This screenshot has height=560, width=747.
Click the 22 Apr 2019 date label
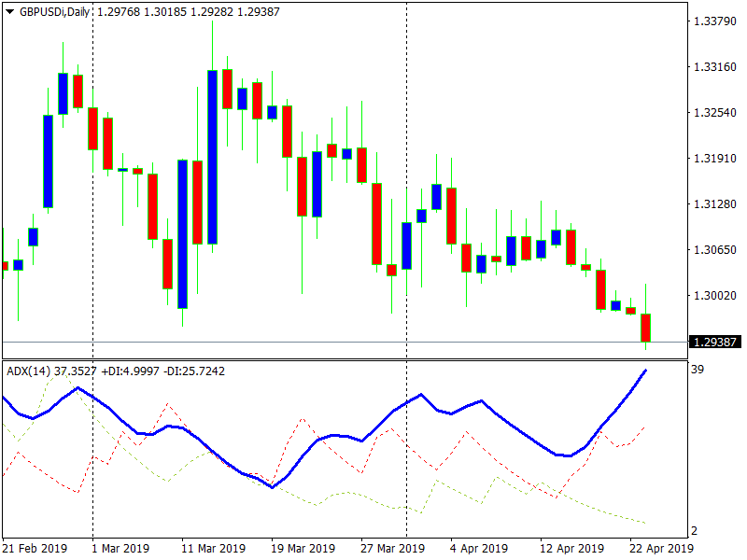(659, 548)
